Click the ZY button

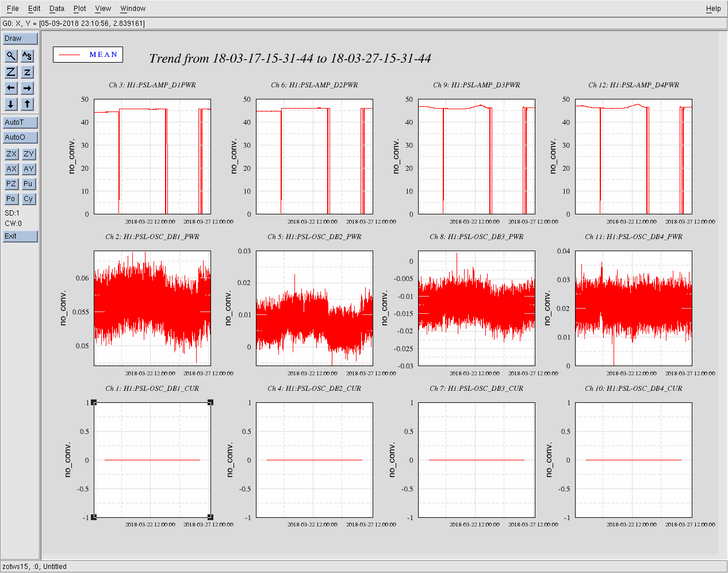(x=29, y=154)
